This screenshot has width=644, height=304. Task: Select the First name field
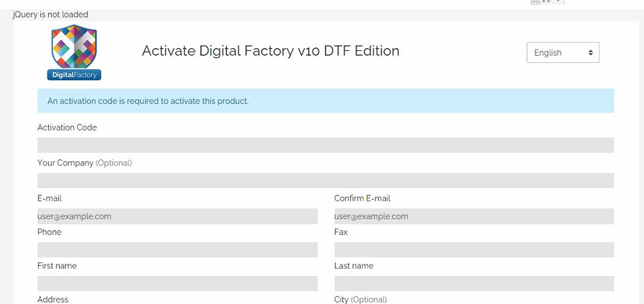click(178, 283)
